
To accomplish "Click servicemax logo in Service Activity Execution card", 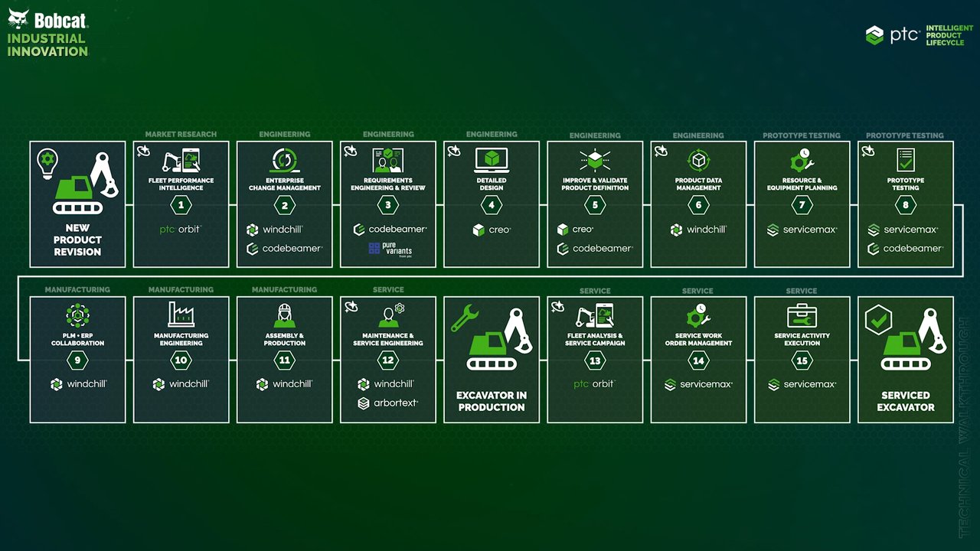I will click(x=802, y=384).
